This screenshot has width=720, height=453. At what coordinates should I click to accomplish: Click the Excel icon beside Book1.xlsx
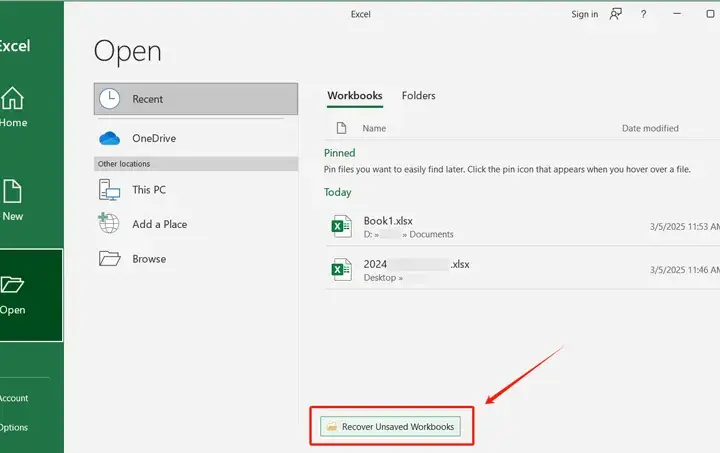click(342, 226)
